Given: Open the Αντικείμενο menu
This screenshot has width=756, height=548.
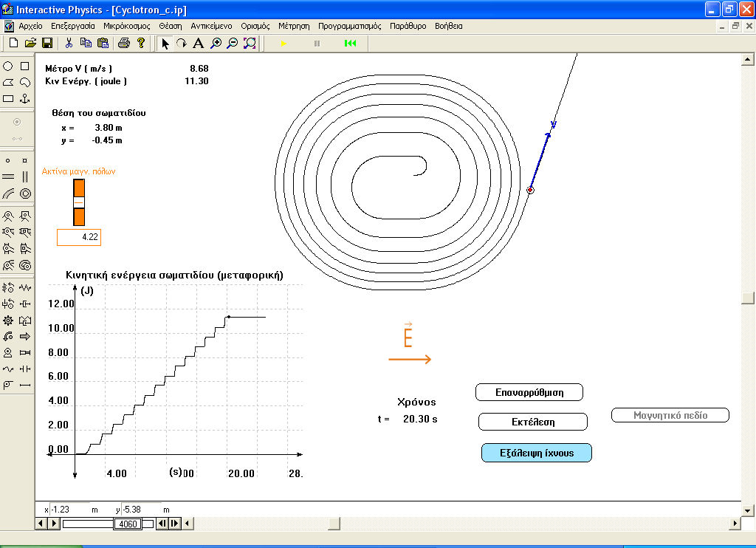Looking at the screenshot, I should click(x=211, y=26).
